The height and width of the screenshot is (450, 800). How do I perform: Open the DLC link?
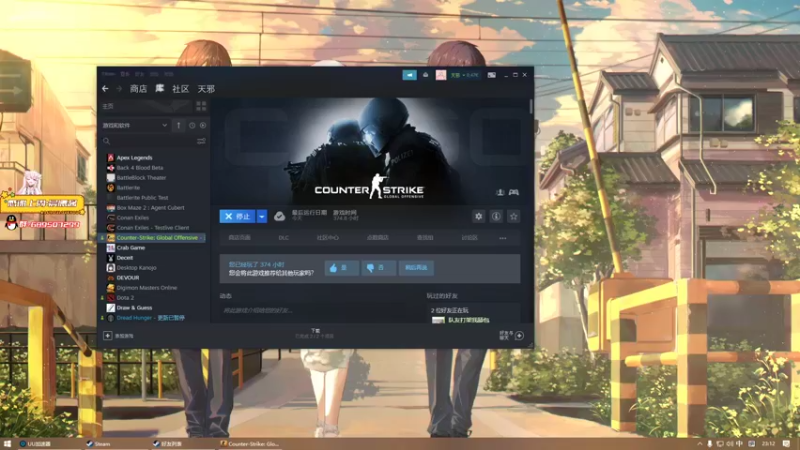pyautogui.click(x=284, y=238)
